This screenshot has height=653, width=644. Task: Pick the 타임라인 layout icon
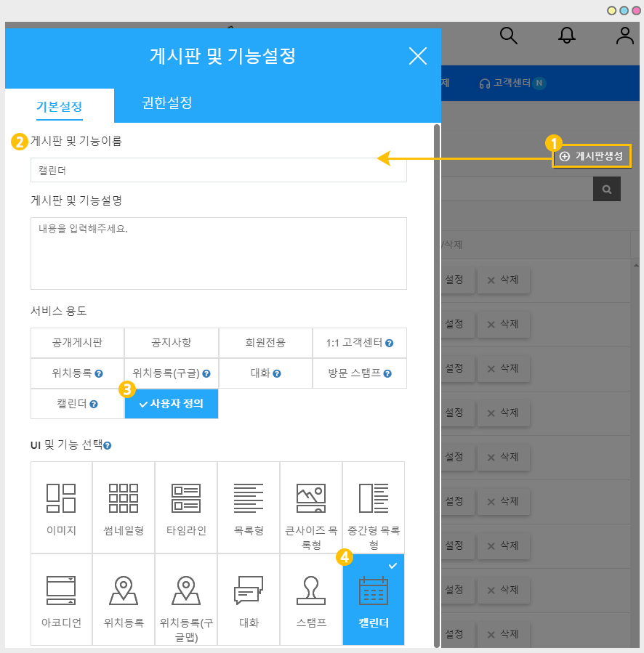(x=186, y=498)
